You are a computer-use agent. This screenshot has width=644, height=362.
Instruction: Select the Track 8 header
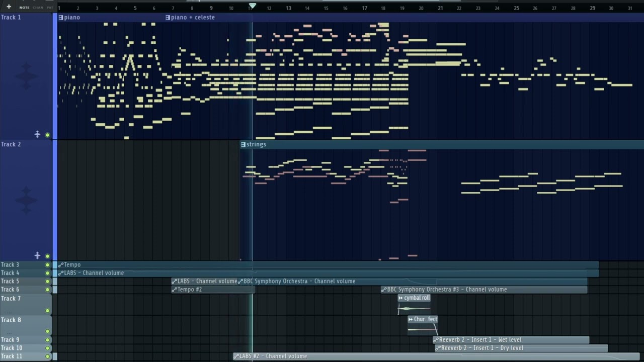pos(26,325)
